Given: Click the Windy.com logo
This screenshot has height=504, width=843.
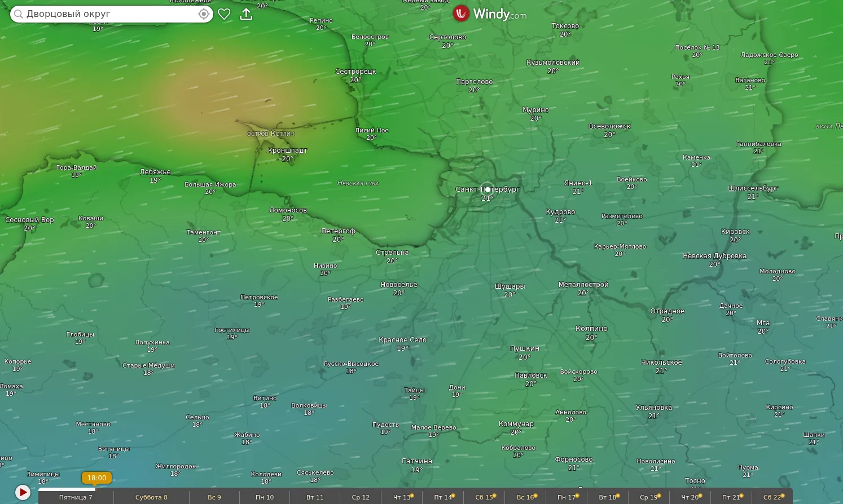Looking at the screenshot, I should (489, 14).
